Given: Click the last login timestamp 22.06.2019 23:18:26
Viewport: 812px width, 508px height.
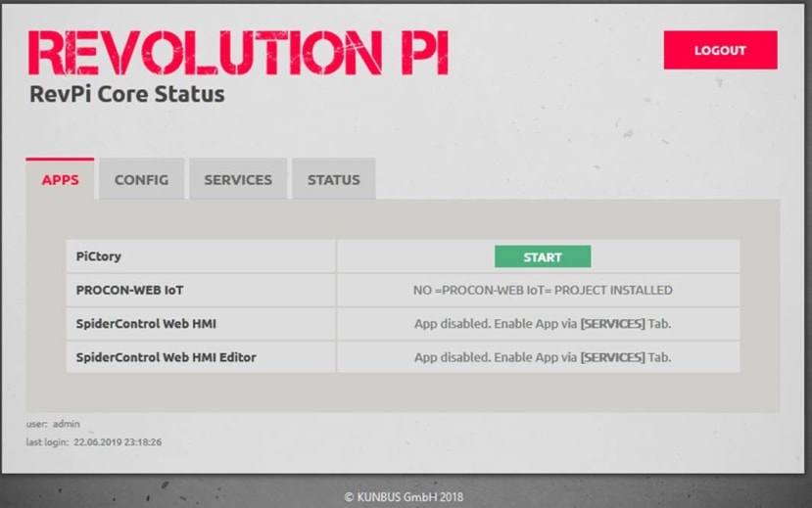Looking at the screenshot, I should (x=118, y=442).
